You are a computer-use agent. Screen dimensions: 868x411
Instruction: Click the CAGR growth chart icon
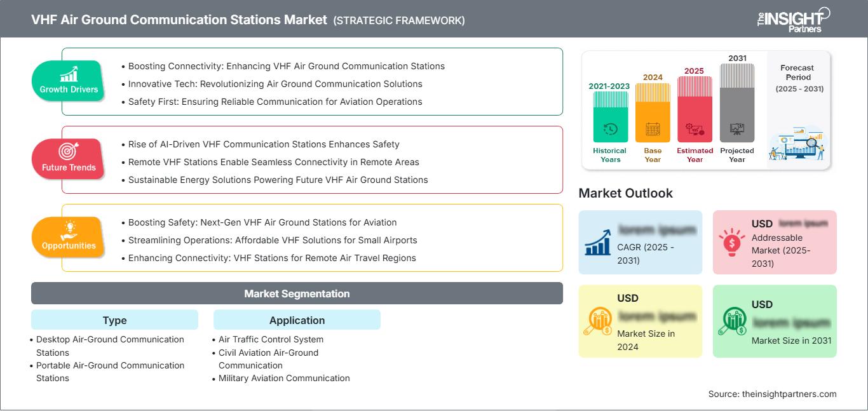pyautogui.click(x=597, y=242)
